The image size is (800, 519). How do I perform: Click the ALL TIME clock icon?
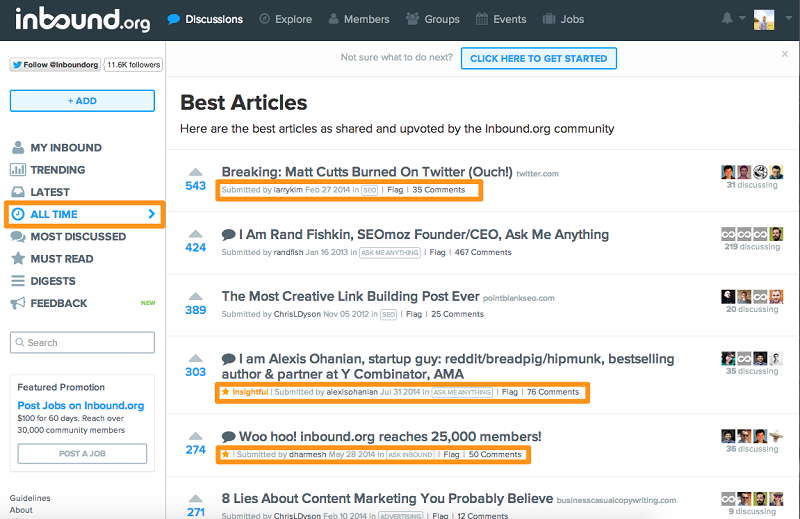pos(18,214)
